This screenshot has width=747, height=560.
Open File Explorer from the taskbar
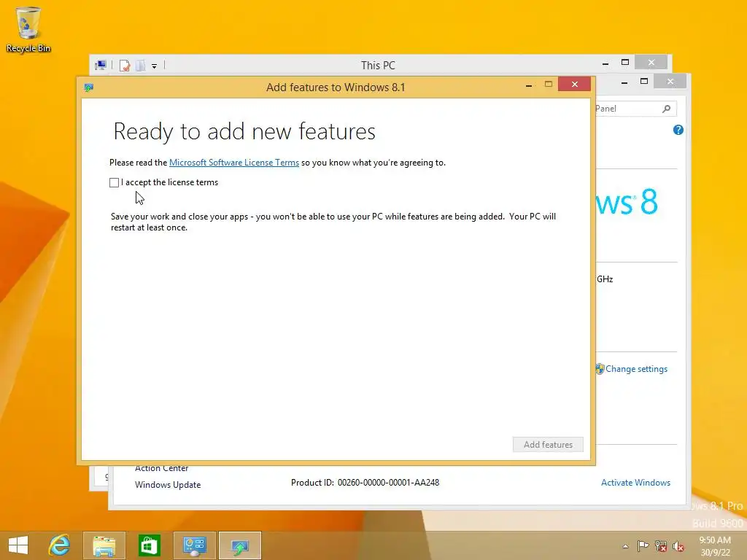coord(104,545)
